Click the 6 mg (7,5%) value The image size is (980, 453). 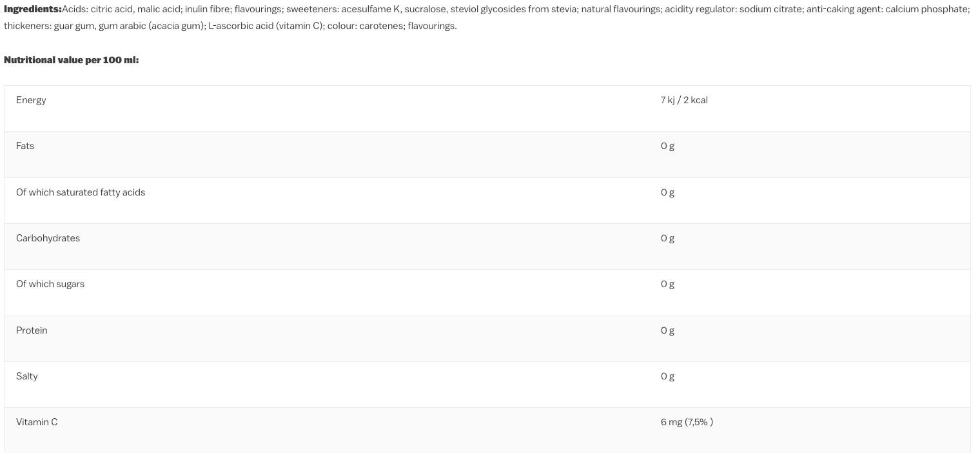tap(687, 422)
